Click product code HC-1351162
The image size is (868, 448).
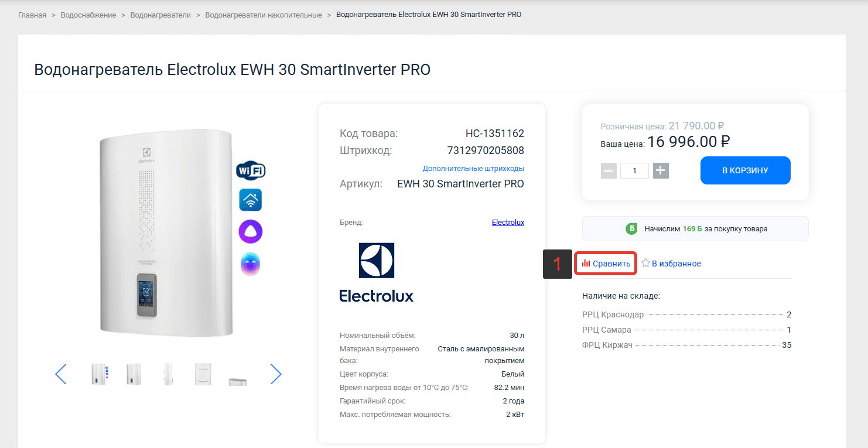[x=495, y=134]
